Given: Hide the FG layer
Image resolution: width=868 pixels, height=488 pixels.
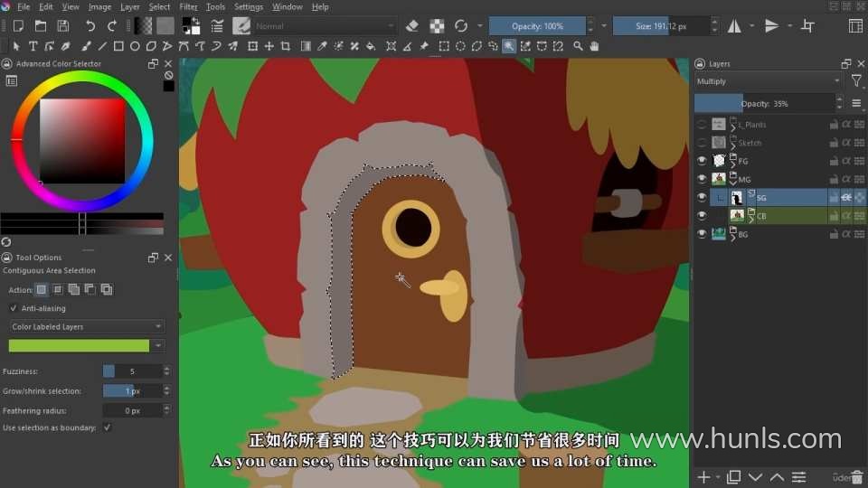Looking at the screenshot, I should point(702,161).
